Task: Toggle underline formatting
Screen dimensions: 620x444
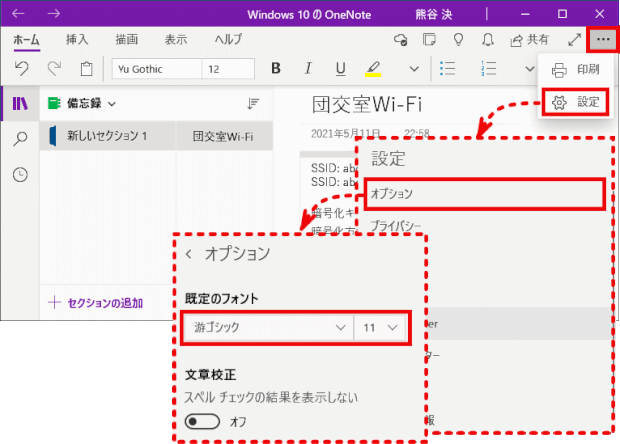Action: (340, 69)
